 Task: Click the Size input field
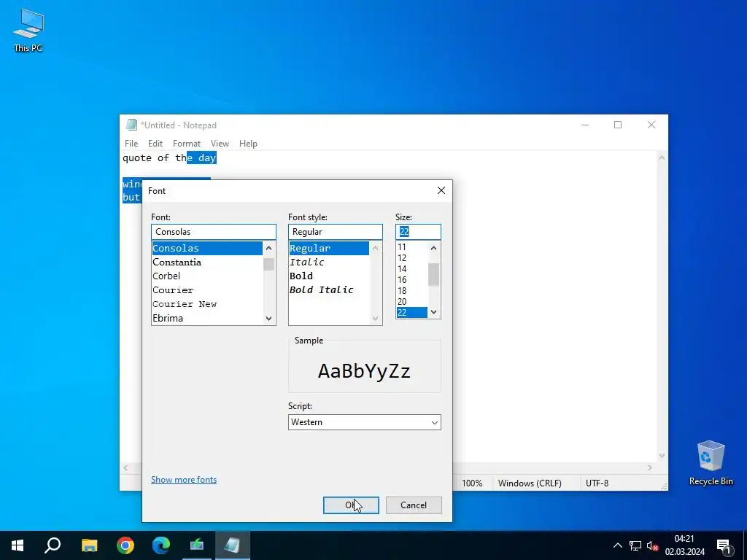(418, 232)
